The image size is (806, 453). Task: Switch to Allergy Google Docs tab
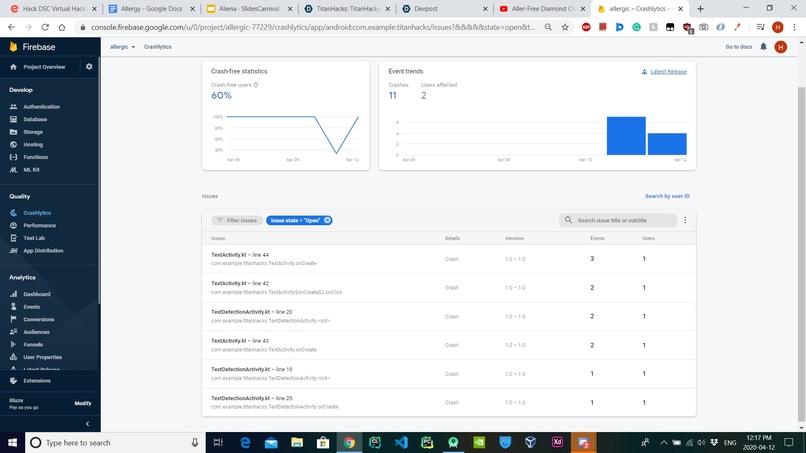pyautogui.click(x=151, y=9)
